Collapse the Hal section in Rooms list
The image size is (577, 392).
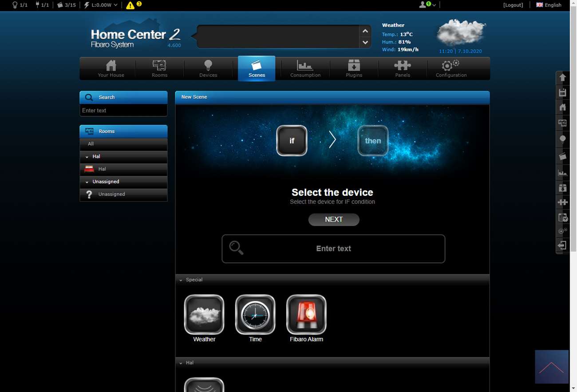87,157
